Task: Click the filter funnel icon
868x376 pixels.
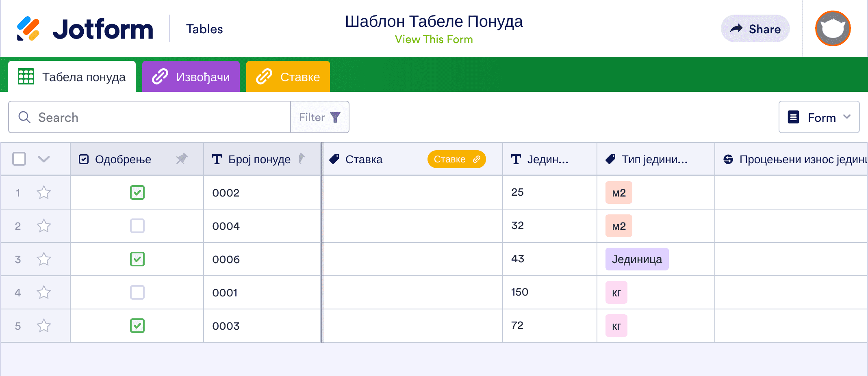Action: click(x=334, y=117)
